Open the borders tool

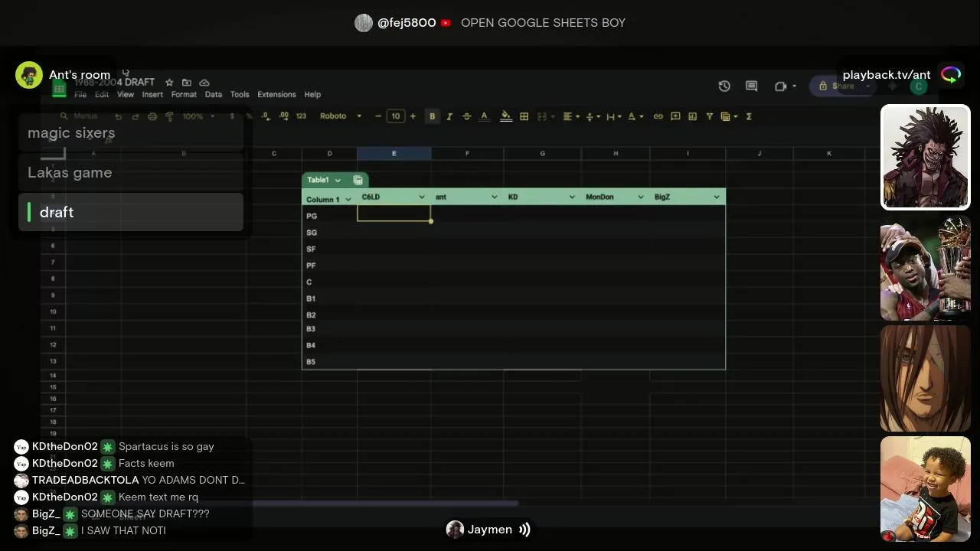coord(524,116)
